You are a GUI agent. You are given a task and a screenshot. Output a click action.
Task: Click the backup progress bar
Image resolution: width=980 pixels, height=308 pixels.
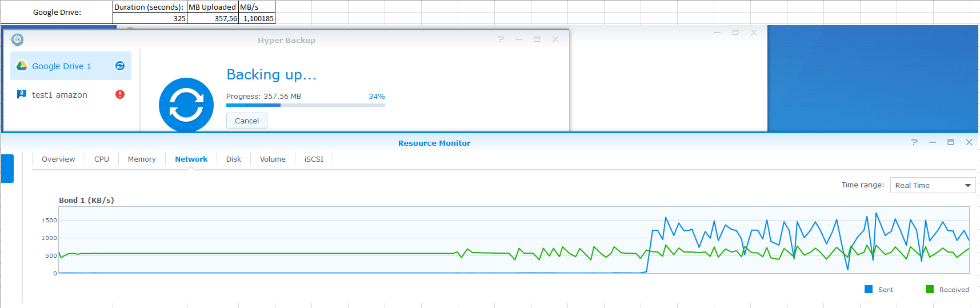click(306, 105)
